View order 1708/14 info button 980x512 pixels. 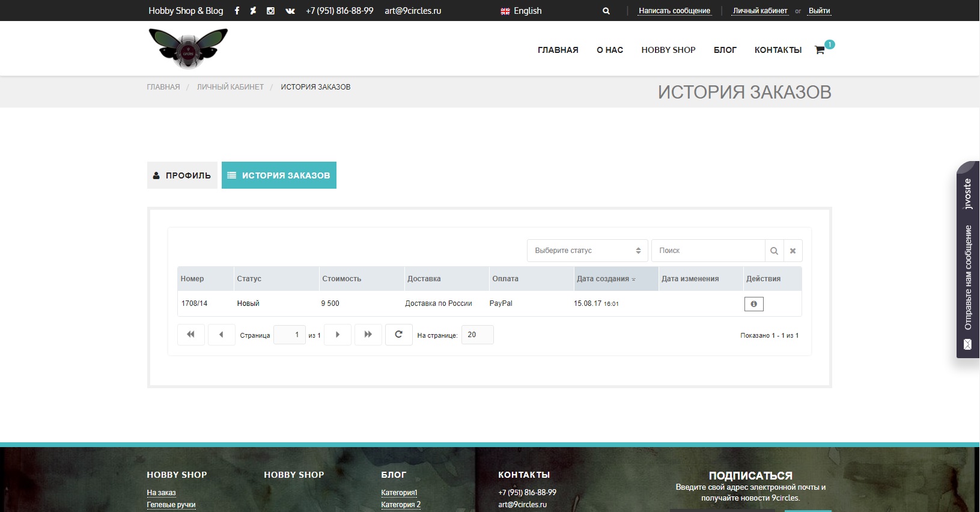point(753,304)
